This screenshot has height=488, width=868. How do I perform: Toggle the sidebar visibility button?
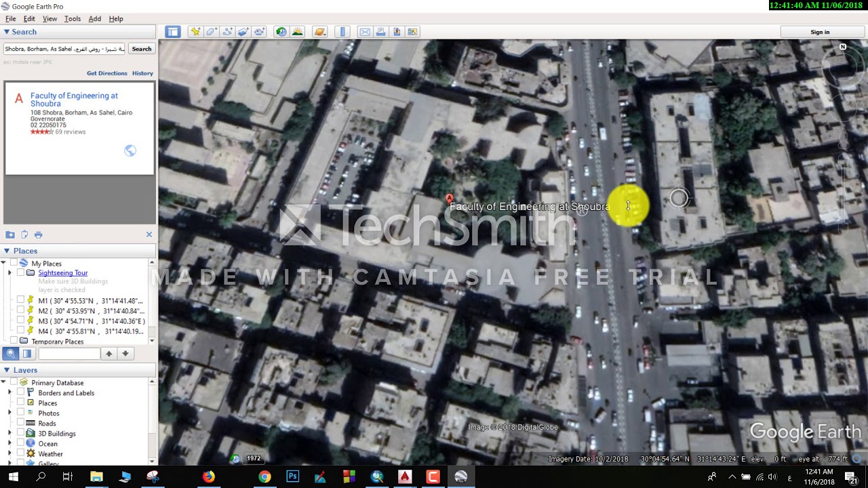[x=173, y=32]
